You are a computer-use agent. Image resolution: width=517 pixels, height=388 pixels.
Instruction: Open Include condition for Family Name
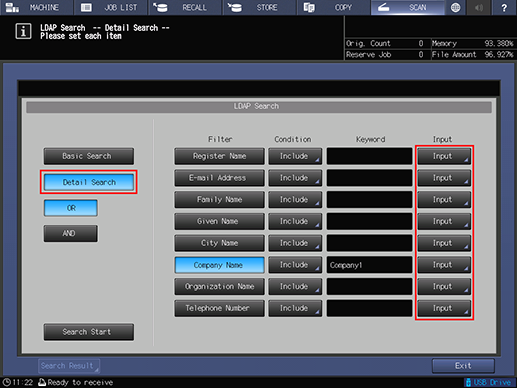295,200
